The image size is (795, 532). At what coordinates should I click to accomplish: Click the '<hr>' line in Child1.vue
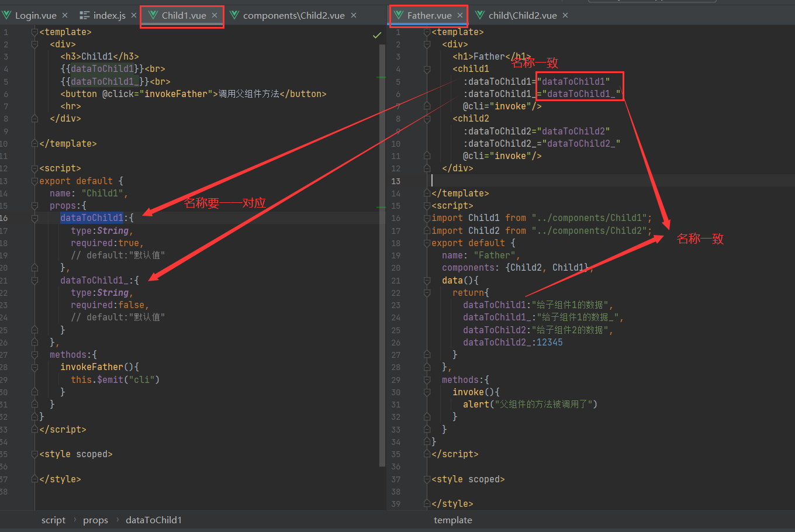(71, 106)
